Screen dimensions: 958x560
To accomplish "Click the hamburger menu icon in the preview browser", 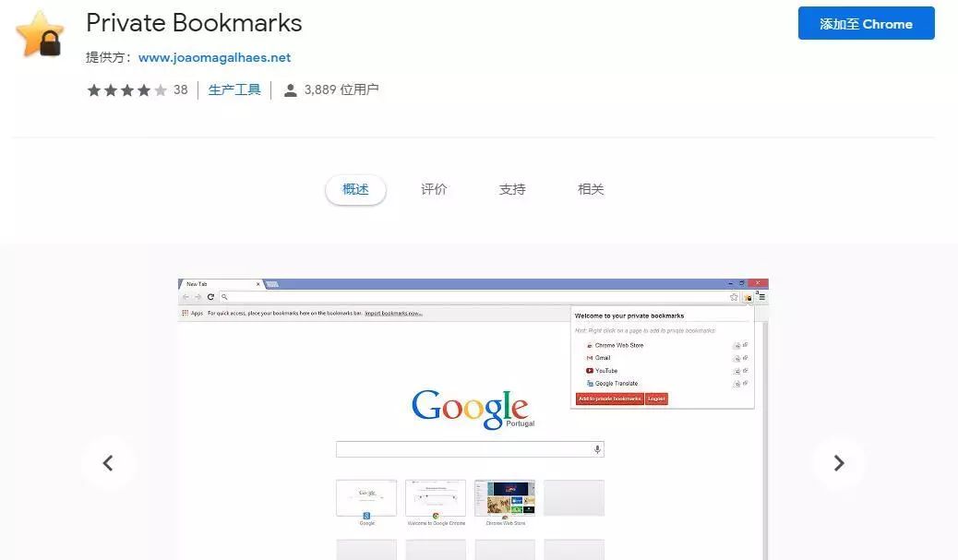I will (x=762, y=297).
